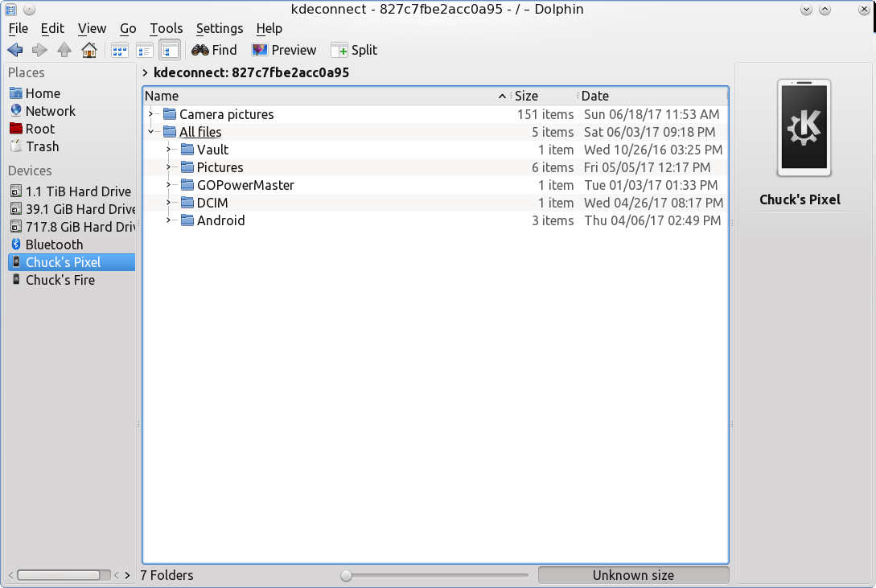Open Root folder in Places
The image size is (876, 588).
pos(32,129)
